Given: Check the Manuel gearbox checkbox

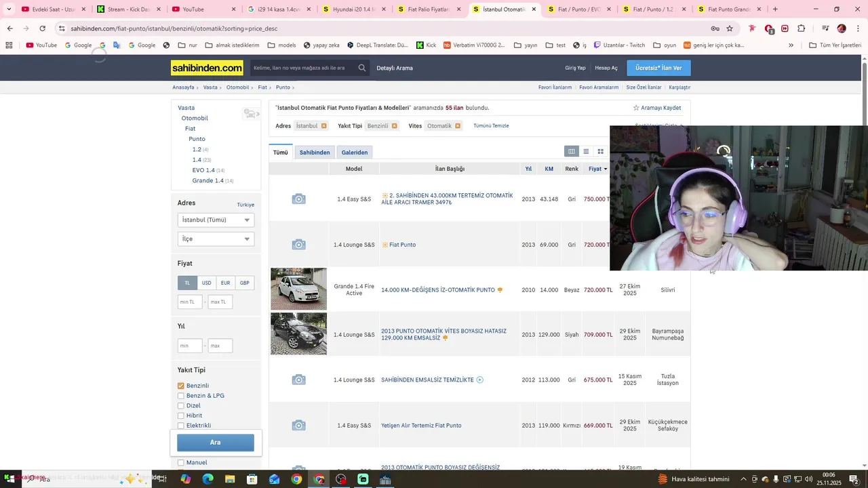Looking at the screenshot, I should click(x=181, y=462).
